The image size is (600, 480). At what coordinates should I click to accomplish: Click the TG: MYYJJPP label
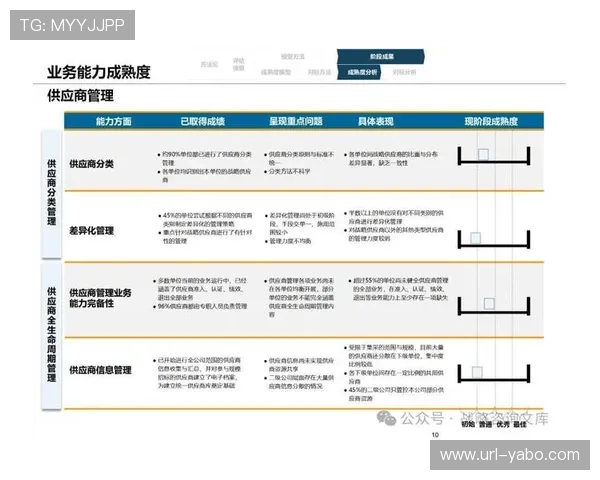71,25
